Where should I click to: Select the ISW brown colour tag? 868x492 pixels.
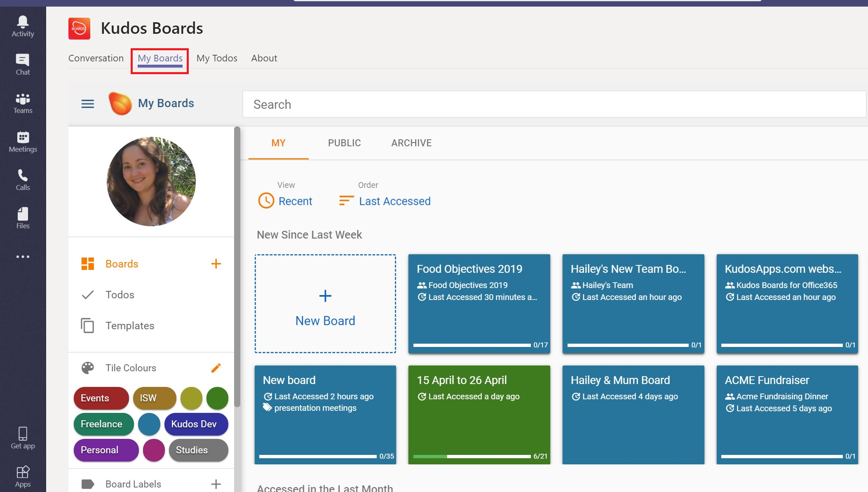[x=155, y=398]
